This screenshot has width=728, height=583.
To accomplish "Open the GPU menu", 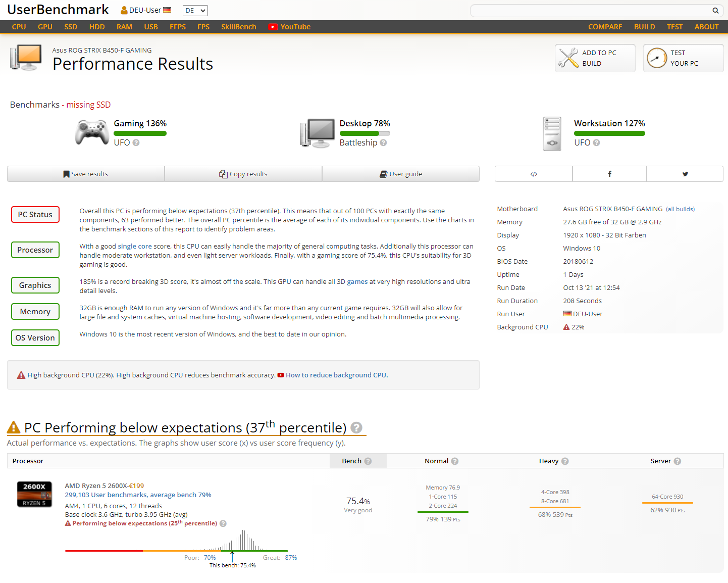I will (x=45, y=27).
